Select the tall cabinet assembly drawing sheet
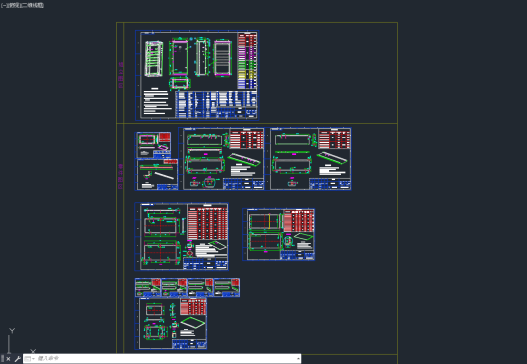Screen dimensions: 527x364 (x=197, y=75)
